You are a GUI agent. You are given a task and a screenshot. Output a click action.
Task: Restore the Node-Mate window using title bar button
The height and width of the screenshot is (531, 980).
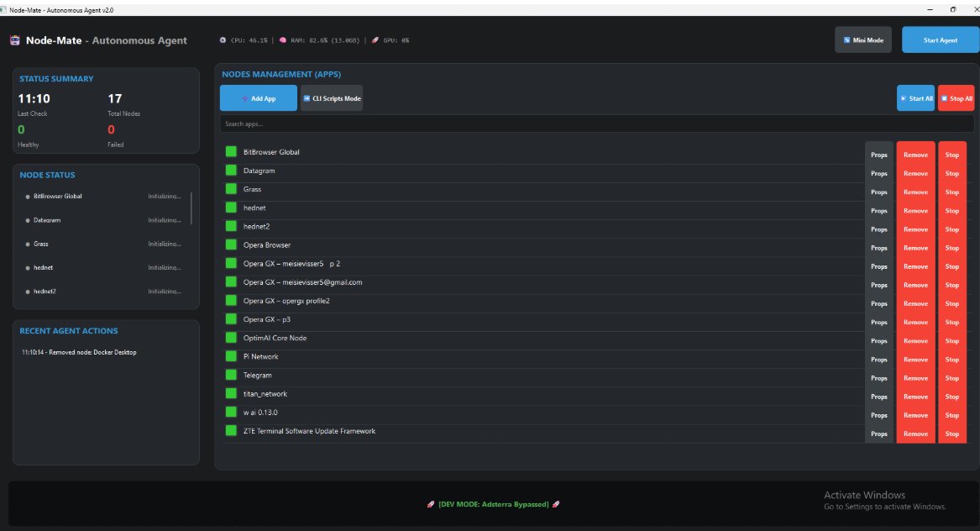tap(953, 9)
